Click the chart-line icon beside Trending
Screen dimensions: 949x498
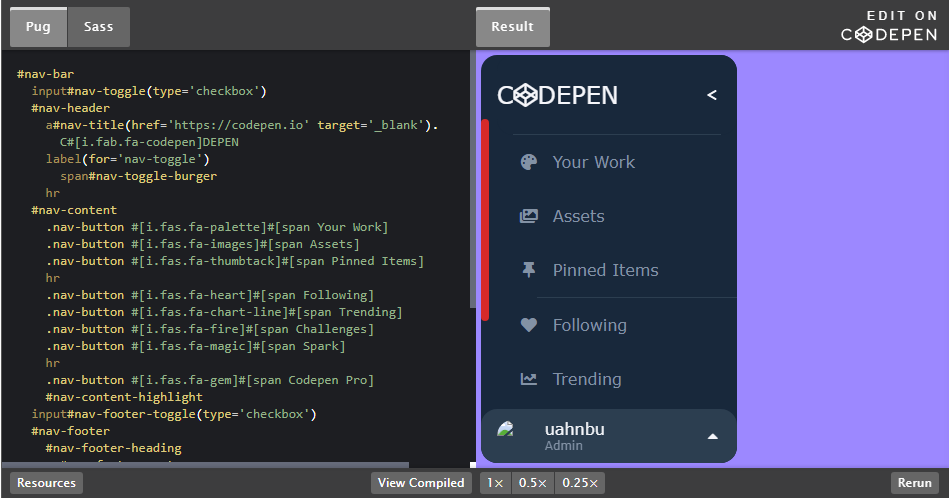(x=528, y=379)
